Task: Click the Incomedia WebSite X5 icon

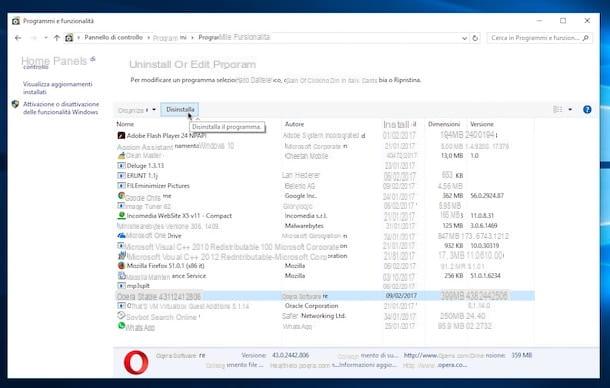Action: (121, 215)
